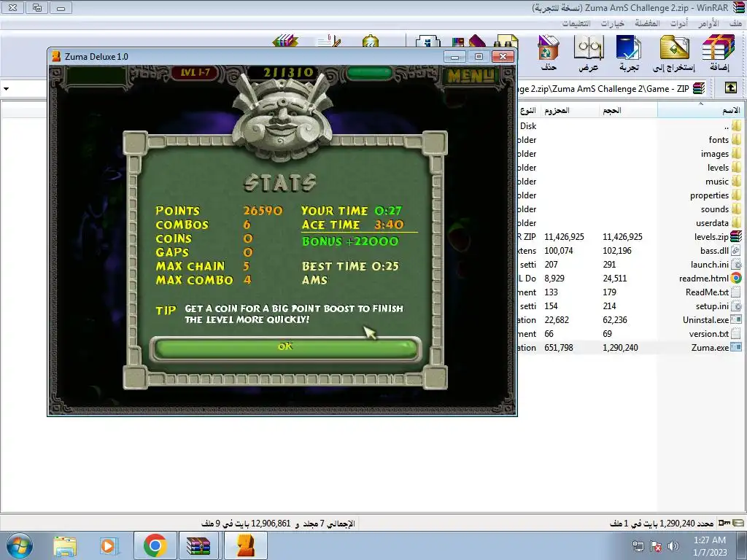Viewport: 747px width, 560px height.
Task: Sort by the Type (النوع) column header
Action: click(x=528, y=110)
